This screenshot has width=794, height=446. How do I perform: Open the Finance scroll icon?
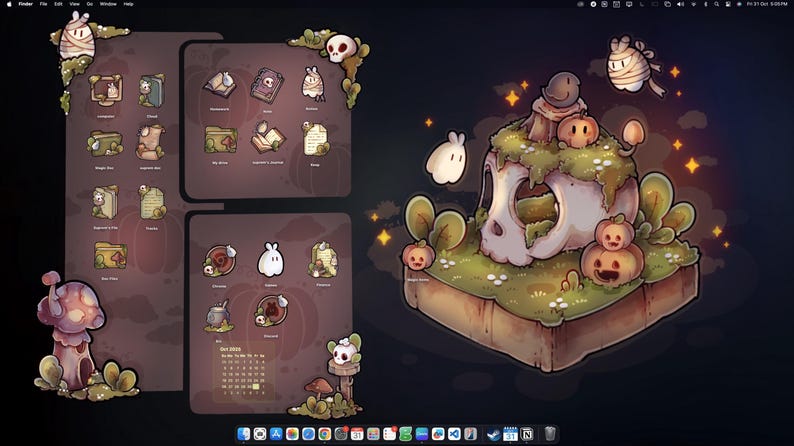pyautogui.click(x=323, y=260)
